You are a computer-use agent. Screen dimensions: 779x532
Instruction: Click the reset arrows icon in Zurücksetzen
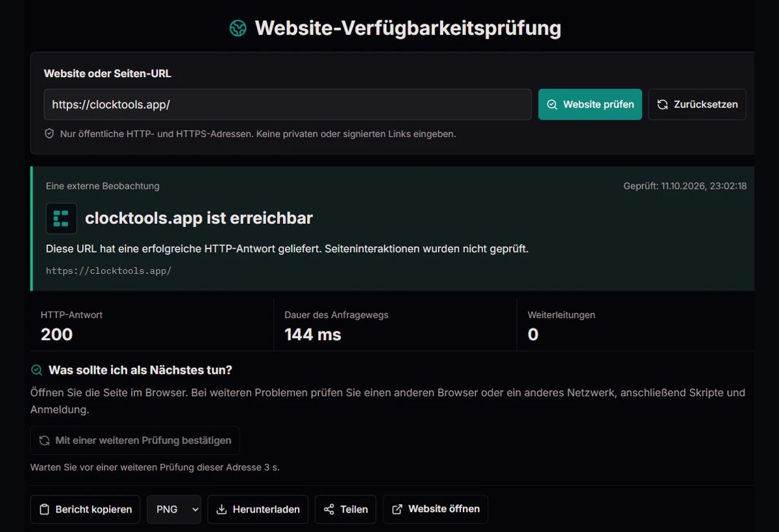pos(662,104)
